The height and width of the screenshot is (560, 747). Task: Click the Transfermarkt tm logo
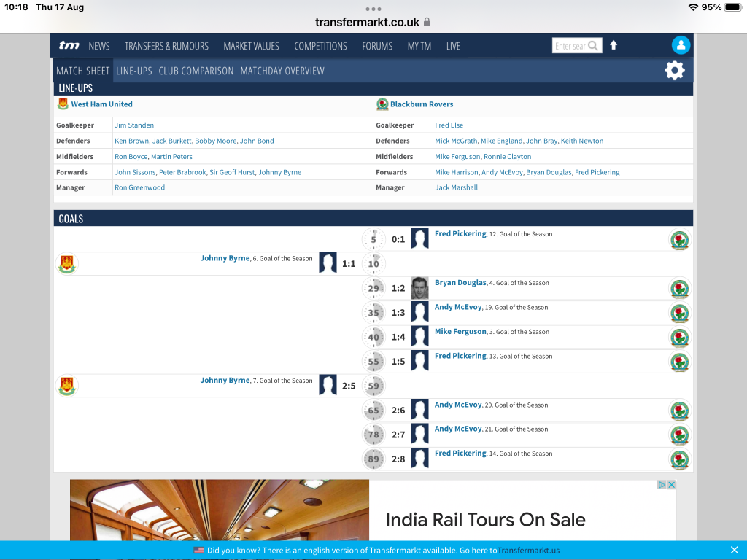69,46
